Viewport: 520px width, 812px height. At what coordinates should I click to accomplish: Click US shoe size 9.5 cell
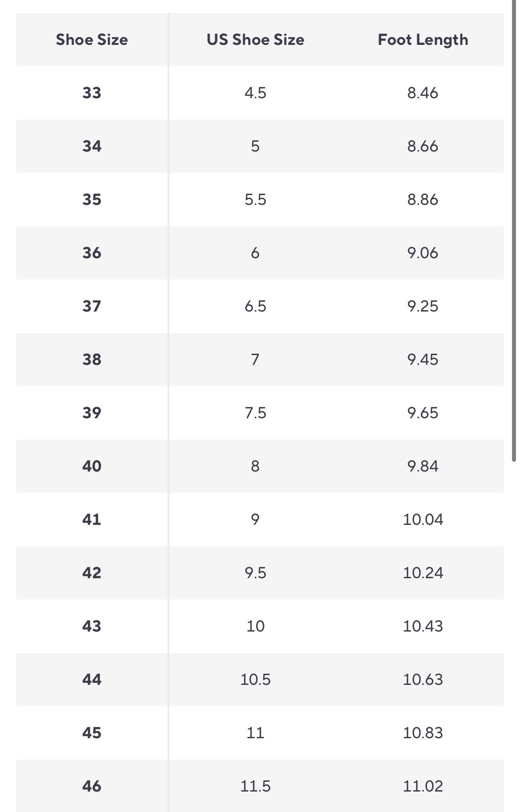pos(255,573)
